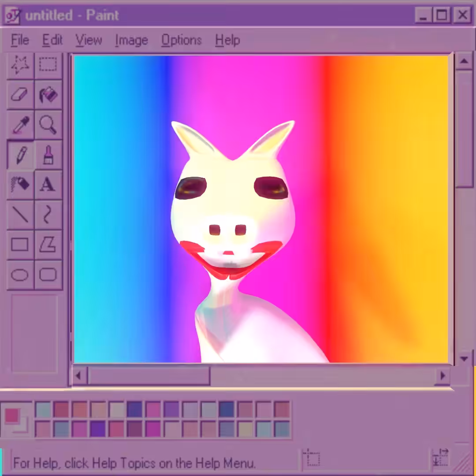Viewport: 476px width, 476px height.
Task: Click the 'For Help, click Help Topics' status text
Action: point(134,463)
